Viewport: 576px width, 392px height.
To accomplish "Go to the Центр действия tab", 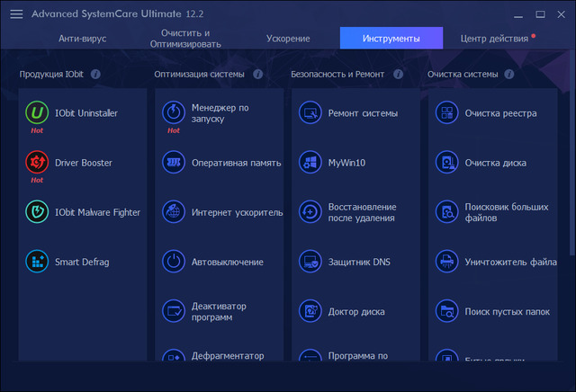I will [494, 39].
